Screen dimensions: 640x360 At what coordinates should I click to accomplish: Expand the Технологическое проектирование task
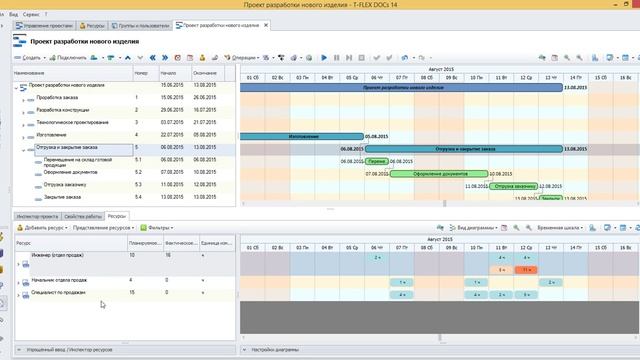[x=23, y=125]
